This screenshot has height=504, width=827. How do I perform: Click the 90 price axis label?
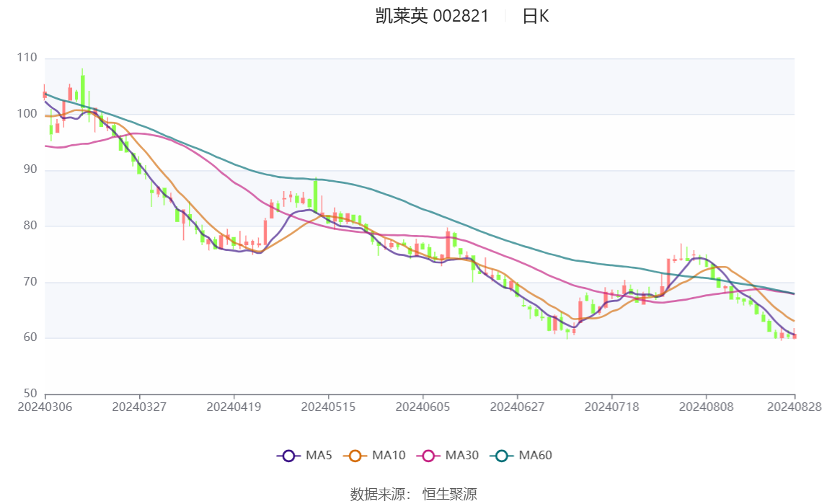pyautogui.click(x=30, y=169)
